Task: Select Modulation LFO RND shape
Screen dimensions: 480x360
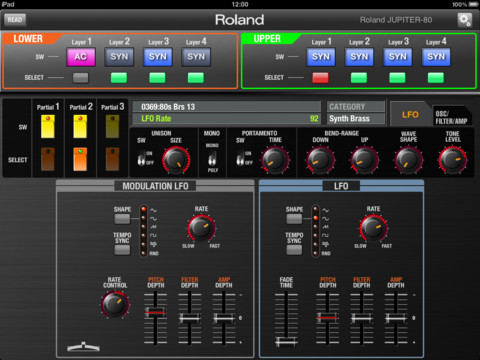Action: point(154,253)
